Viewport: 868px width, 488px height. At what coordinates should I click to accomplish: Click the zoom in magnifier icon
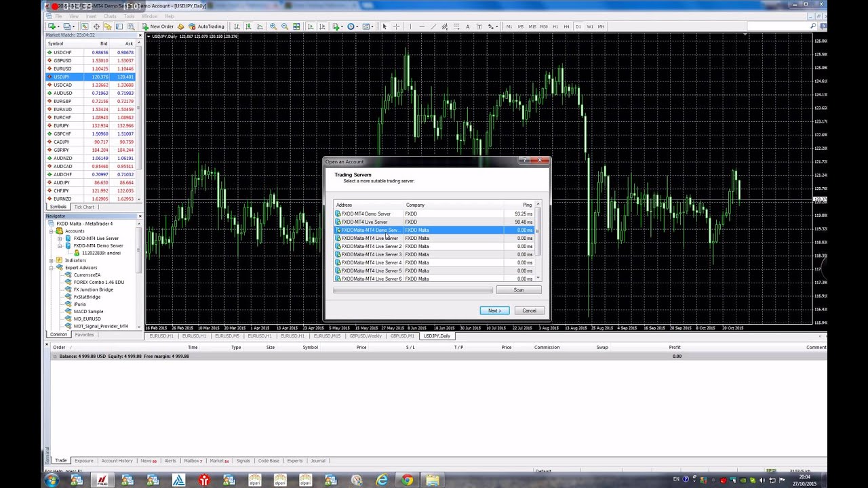tap(273, 26)
